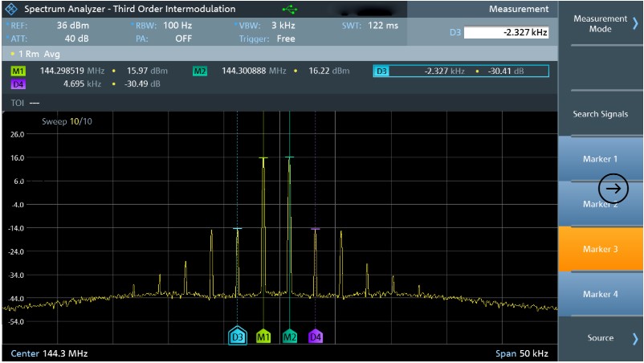This screenshot has width=644, height=363.
Task: Click the Sweep 10/10 counter
Action: pos(67,121)
